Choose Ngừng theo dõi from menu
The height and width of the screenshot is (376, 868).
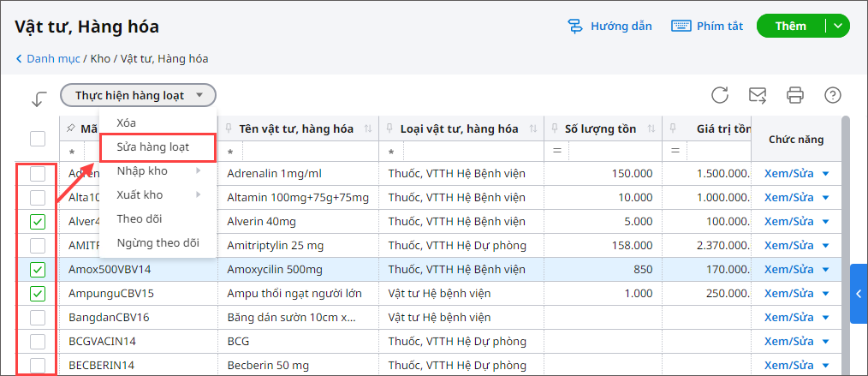click(x=158, y=242)
